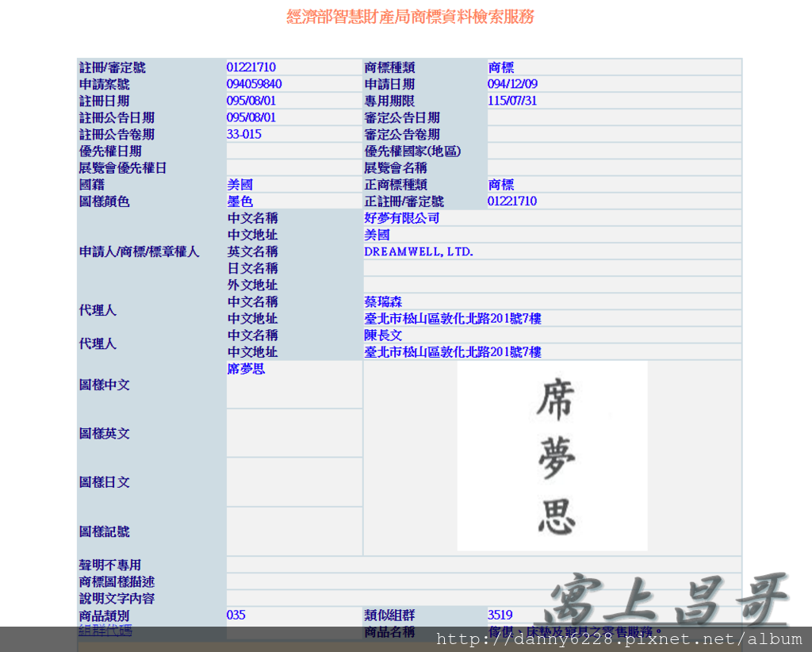Image resolution: width=812 pixels, height=652 pixels.
Task: Click the agent address 臺北市松山區敦化北路201號7樓
Action: tap(452, 318)
